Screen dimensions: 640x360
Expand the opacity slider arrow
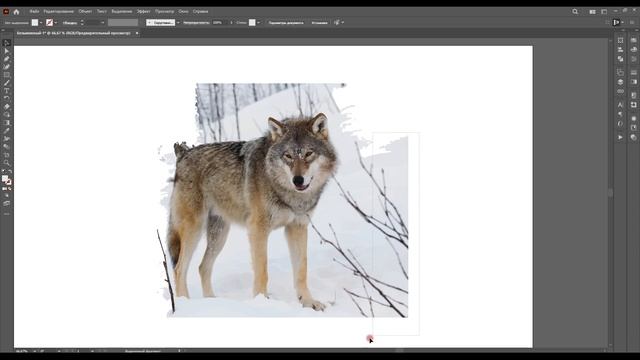(231, 23)
